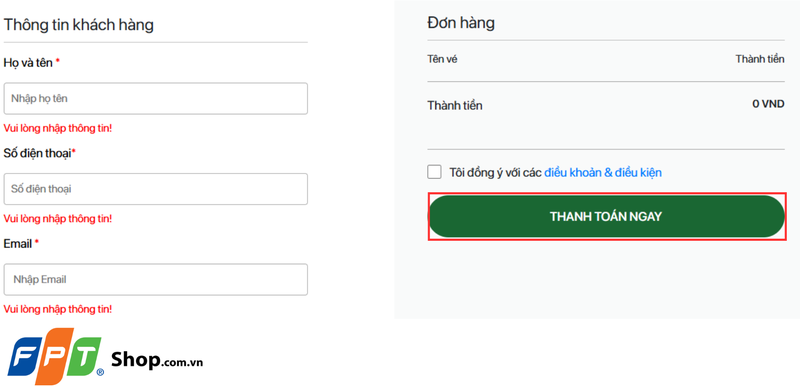
Task: Focus the Nhập Email input field
Action: tap(156, 279)
